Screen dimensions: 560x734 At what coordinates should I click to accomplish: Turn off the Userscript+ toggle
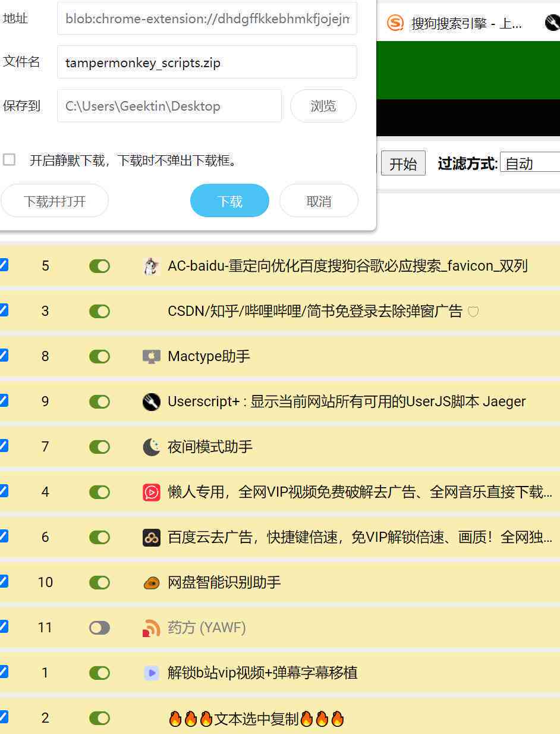pos(99,401)
